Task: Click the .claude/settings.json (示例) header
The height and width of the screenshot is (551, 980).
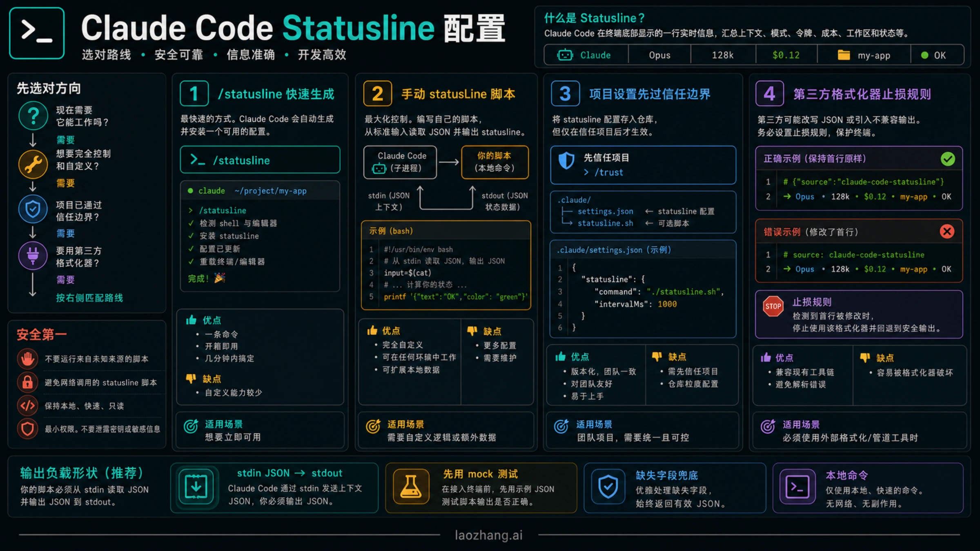Action: 643,250
